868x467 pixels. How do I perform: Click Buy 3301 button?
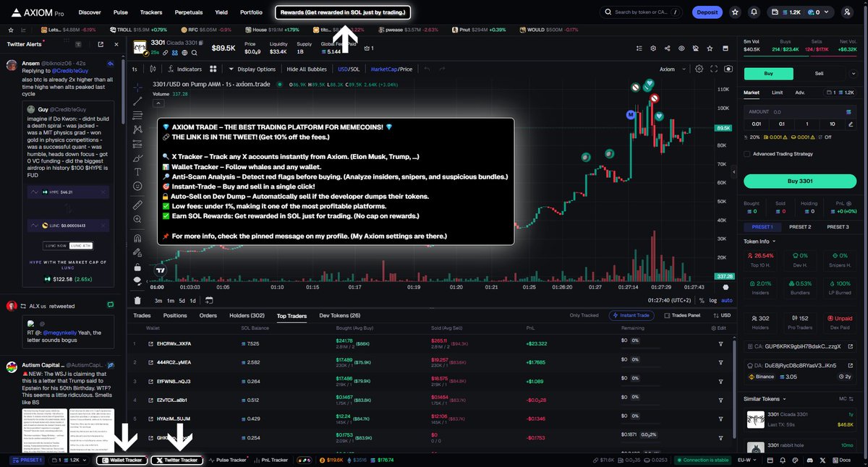click(x=799, y=181)
